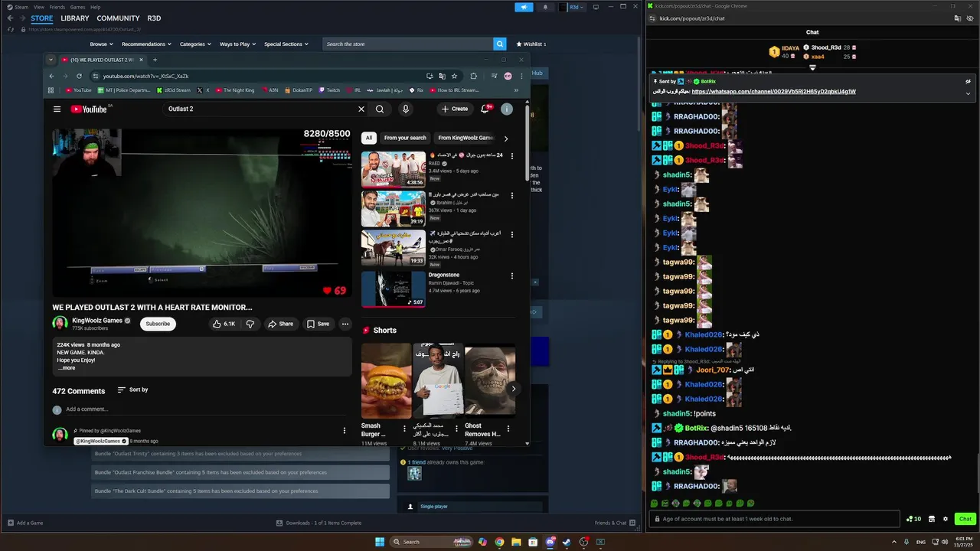Open the Kick chat points balance
Viewport: 980px width, 551px height.
[913, 519]
